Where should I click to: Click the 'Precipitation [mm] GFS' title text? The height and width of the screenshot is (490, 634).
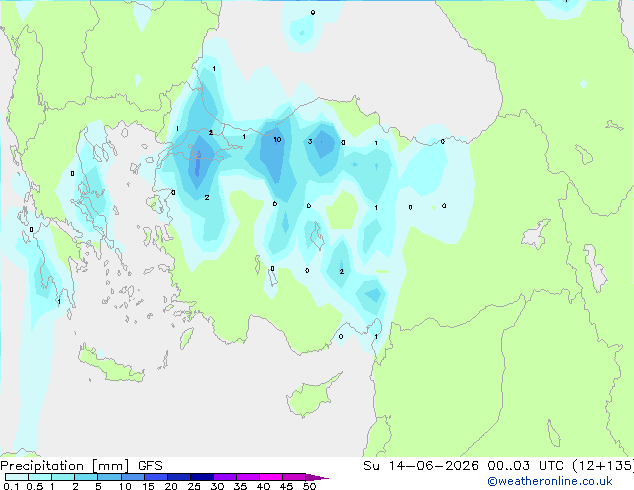click(81, 466)
